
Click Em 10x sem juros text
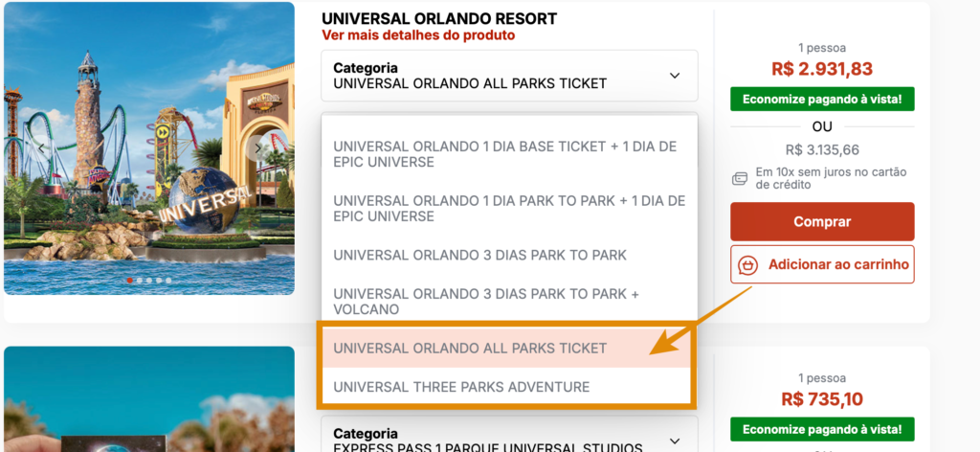pyautogui.click(x=831, y=178)
